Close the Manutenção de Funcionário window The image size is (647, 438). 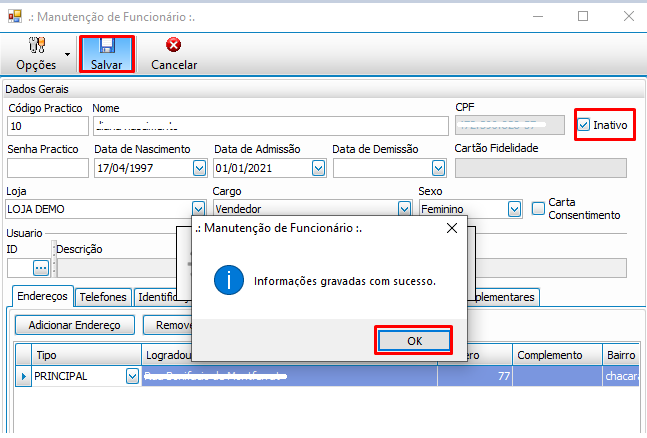coord(629,17)
